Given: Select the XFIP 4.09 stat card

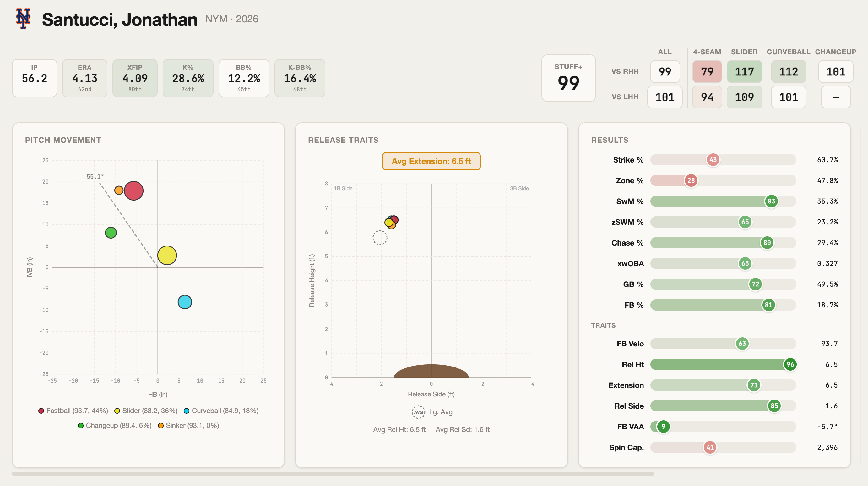Looking at the screenshot, I should 135,78.
